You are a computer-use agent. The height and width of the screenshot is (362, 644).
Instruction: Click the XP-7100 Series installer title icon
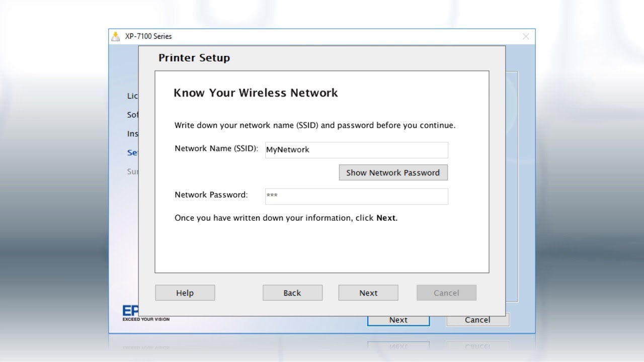click(x=116, y=36)
